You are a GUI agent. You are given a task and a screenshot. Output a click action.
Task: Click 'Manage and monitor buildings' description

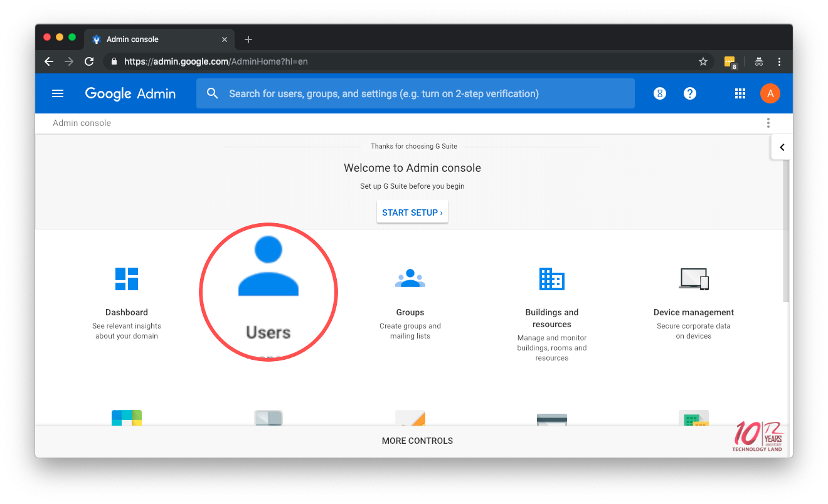(552, 348)
